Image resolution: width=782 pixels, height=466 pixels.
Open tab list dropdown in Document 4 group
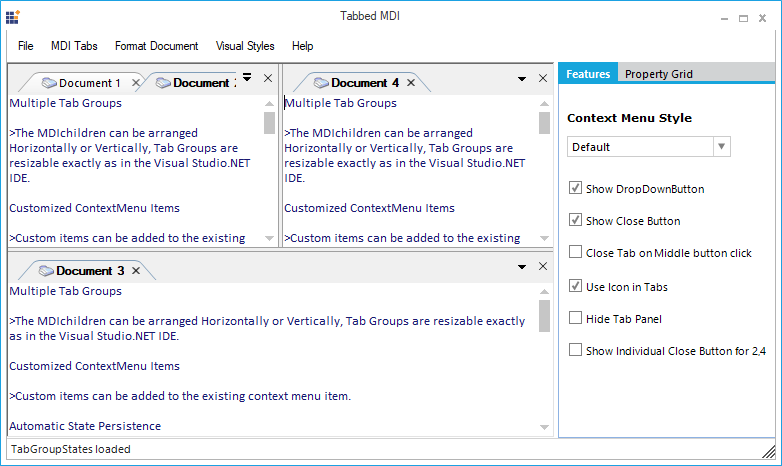pyautogui.click(x=522, y=79)
